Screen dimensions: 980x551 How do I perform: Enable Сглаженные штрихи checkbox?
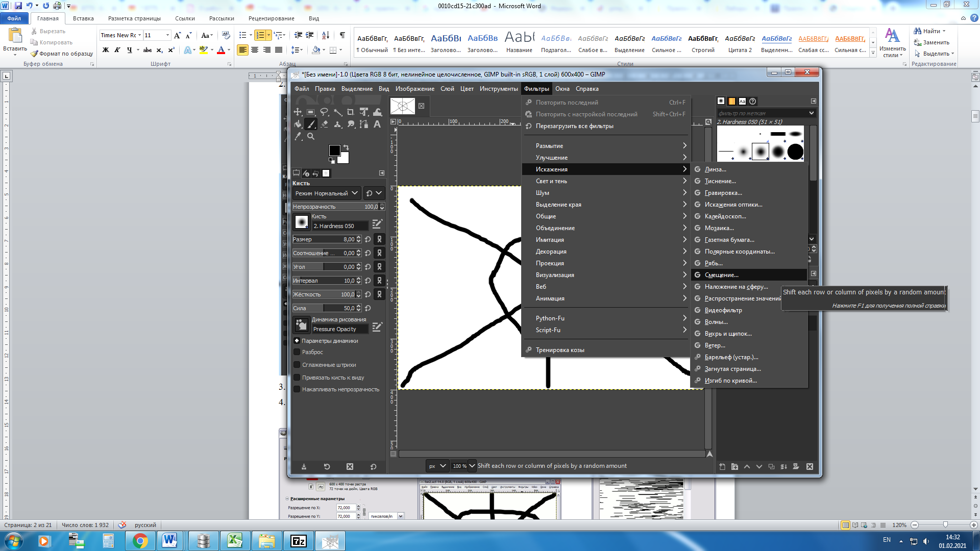pyautogui.click(x=298, y=364)
